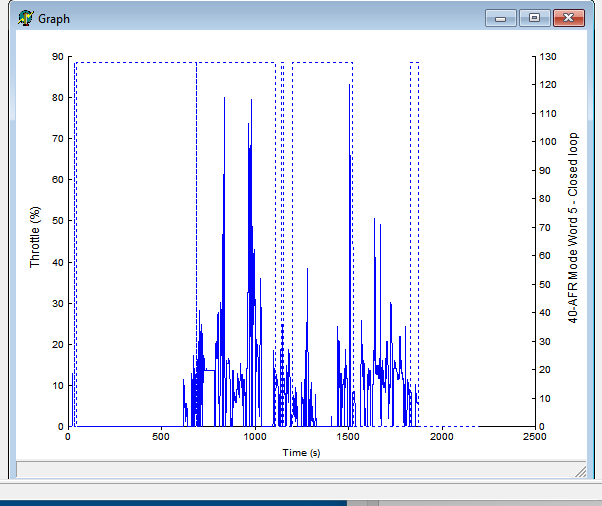
Task: Minimize the Graph window
Action: (500, 18)
